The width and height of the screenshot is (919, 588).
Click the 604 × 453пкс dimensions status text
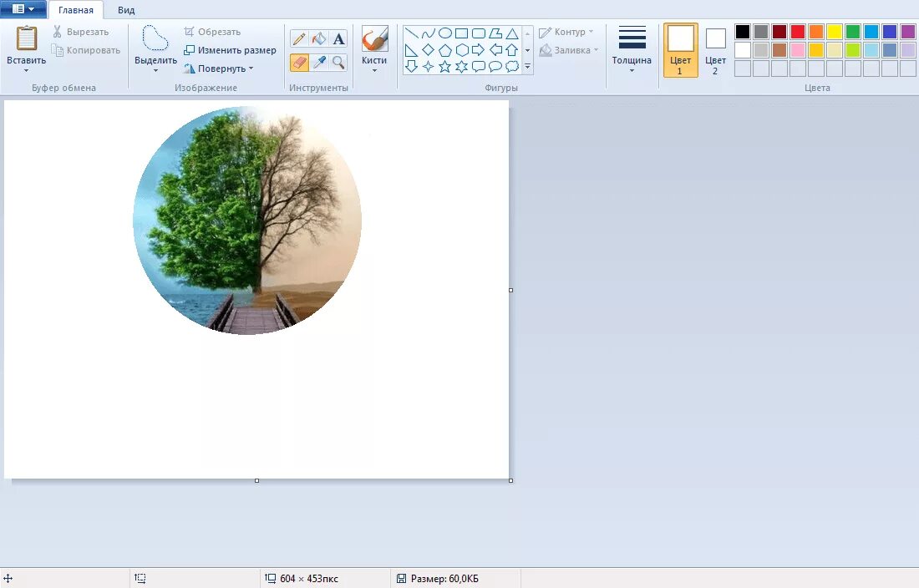point(309,579)
